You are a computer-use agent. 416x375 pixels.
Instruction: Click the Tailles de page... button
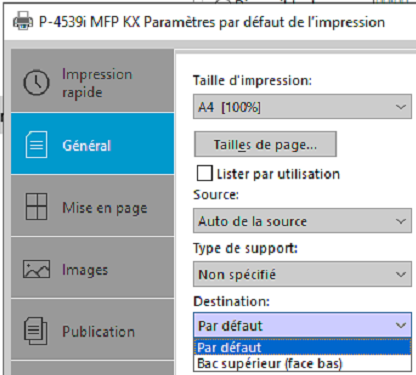(265, 144)
